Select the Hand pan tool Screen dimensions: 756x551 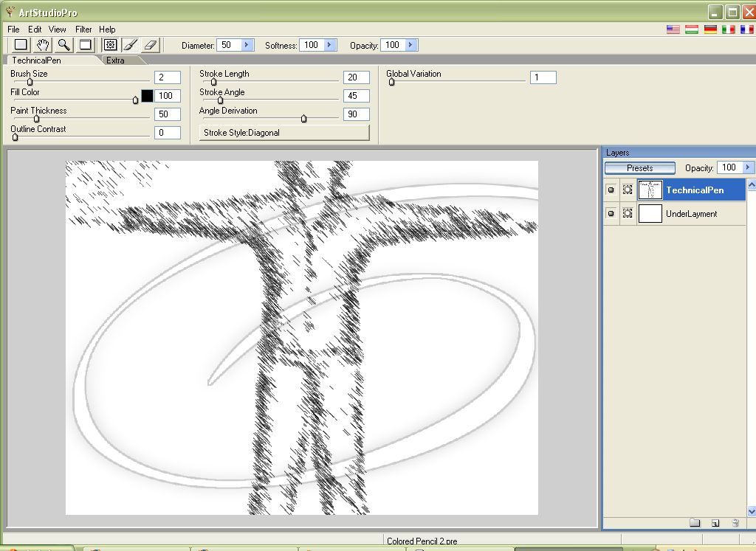(x=44, y=45)
